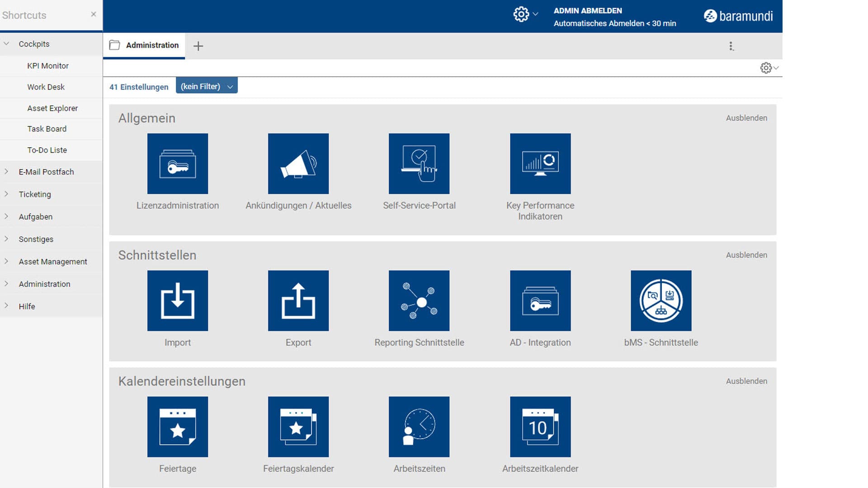Click the gear icon in blue header
The width and height of the screenshot is (868, 488).
521,14
